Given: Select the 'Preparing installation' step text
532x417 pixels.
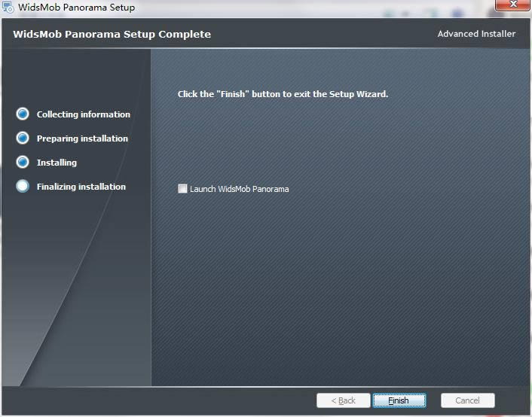Looking at the screenshot, I should point(82,138).
